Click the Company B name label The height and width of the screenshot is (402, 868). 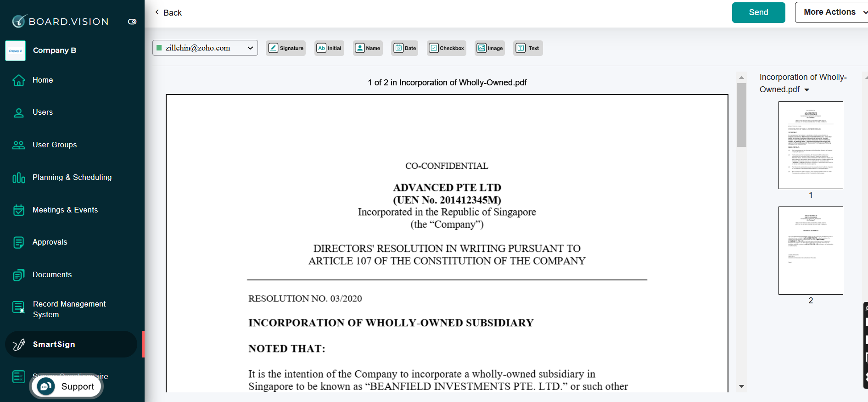point(55,50)
